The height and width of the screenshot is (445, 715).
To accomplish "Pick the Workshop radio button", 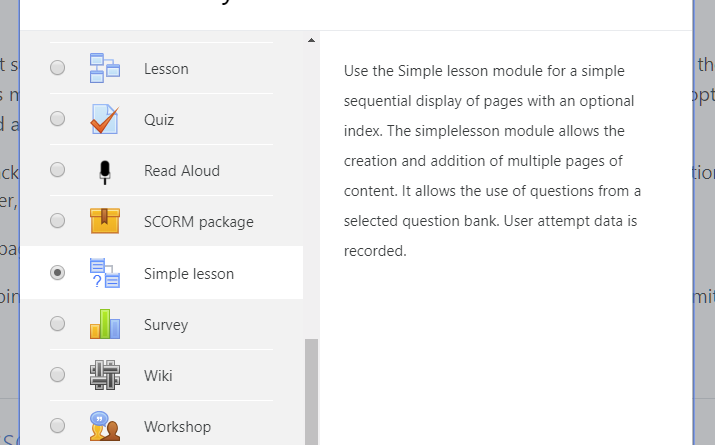I will tap(57, 426).
